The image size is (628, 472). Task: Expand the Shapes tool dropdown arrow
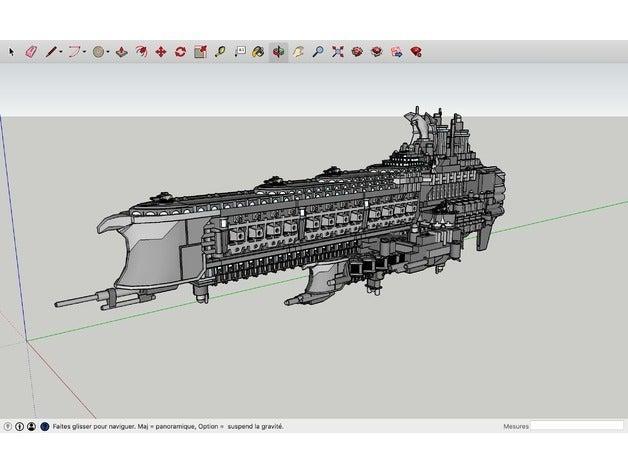click(x=109, y=52)
